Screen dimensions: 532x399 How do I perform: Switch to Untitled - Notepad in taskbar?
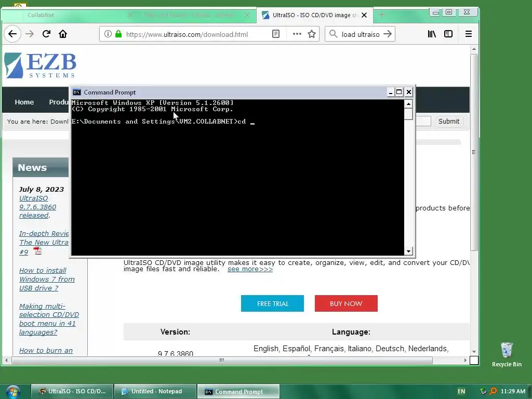155,392
